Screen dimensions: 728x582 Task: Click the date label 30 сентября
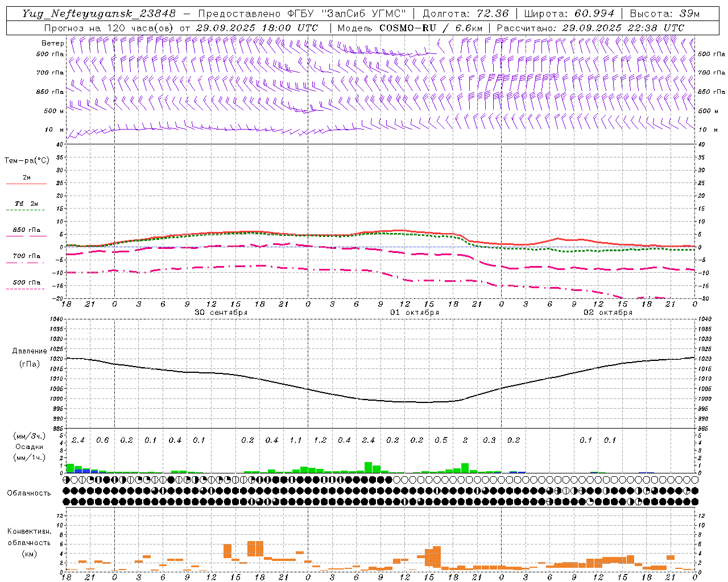point(221,313)
